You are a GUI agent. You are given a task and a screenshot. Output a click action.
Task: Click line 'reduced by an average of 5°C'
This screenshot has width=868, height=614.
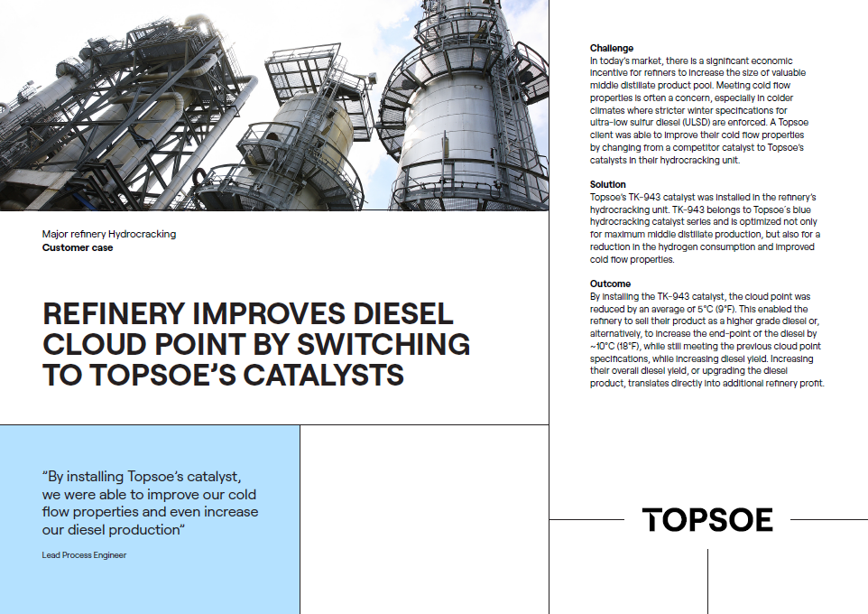click(698, 309)
